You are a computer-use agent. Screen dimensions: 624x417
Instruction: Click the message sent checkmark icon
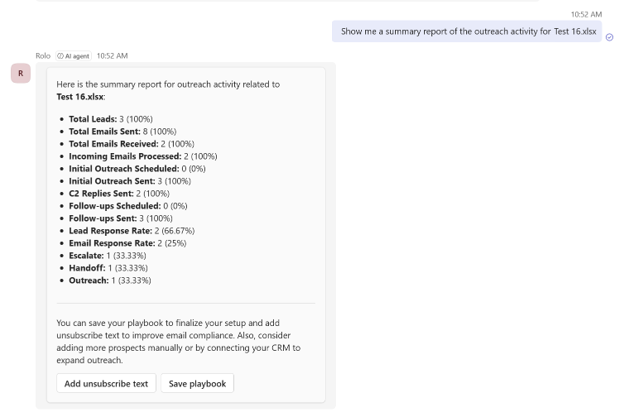pos(609,37)
